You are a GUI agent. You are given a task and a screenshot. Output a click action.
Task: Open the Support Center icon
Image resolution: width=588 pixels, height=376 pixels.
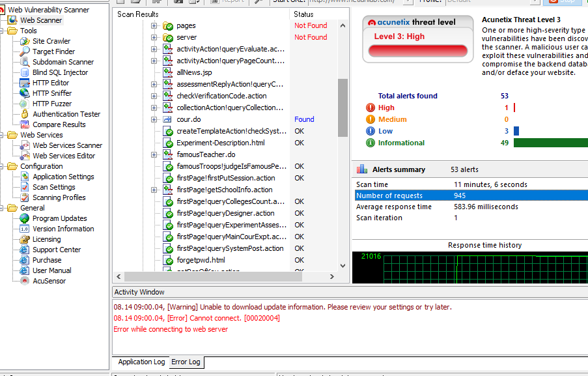[25, 250]
